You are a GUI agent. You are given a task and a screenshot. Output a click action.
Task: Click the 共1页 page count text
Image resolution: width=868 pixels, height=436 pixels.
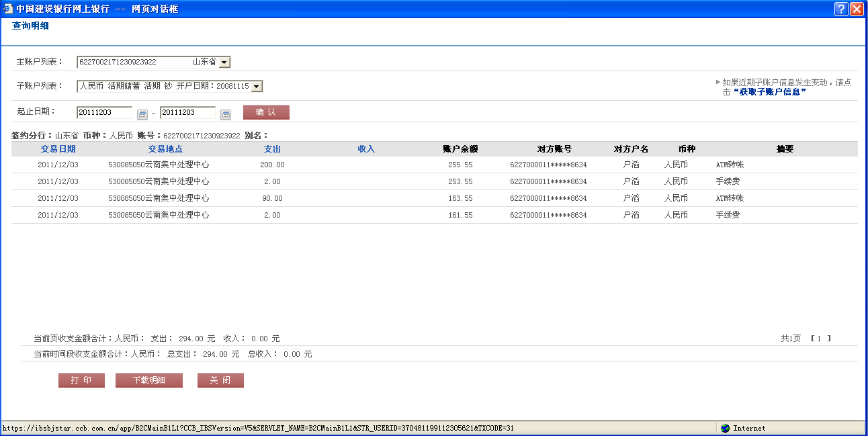791,339
